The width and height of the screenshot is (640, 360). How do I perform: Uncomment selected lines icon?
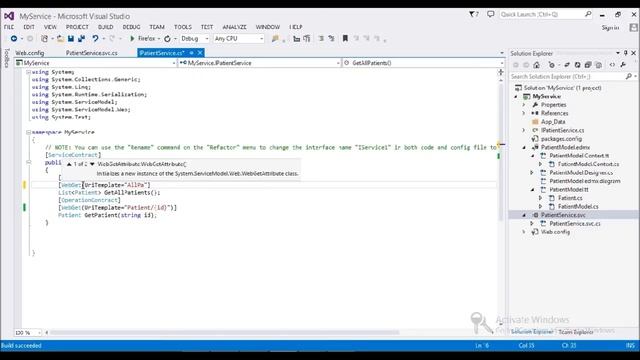(331, 38)
